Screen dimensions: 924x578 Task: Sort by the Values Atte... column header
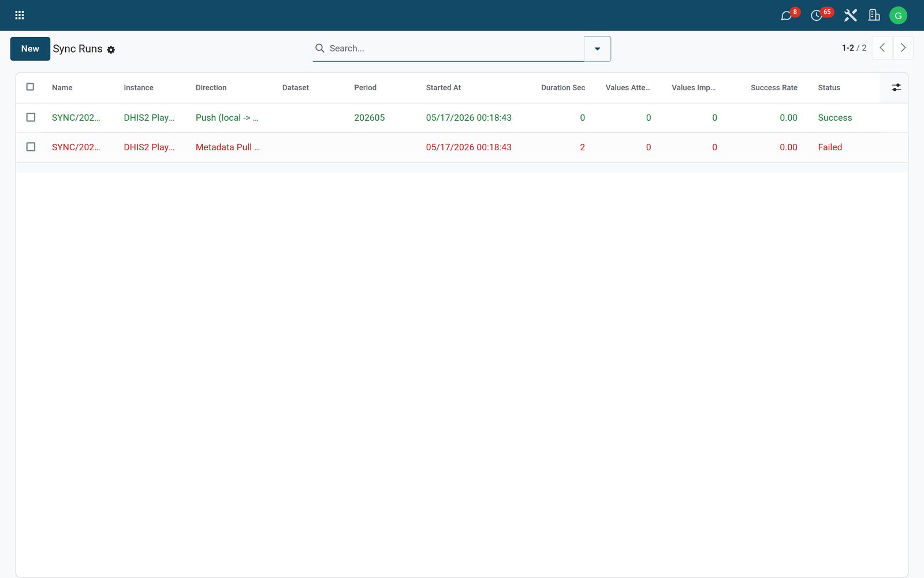pos(628,88)
